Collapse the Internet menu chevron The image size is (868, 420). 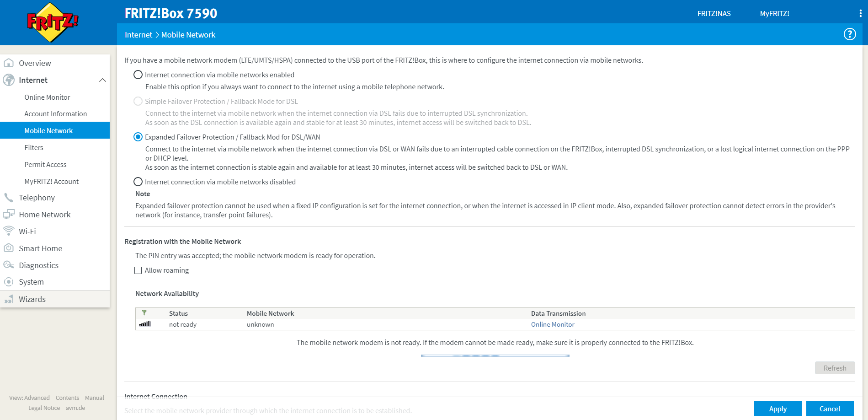102,80
